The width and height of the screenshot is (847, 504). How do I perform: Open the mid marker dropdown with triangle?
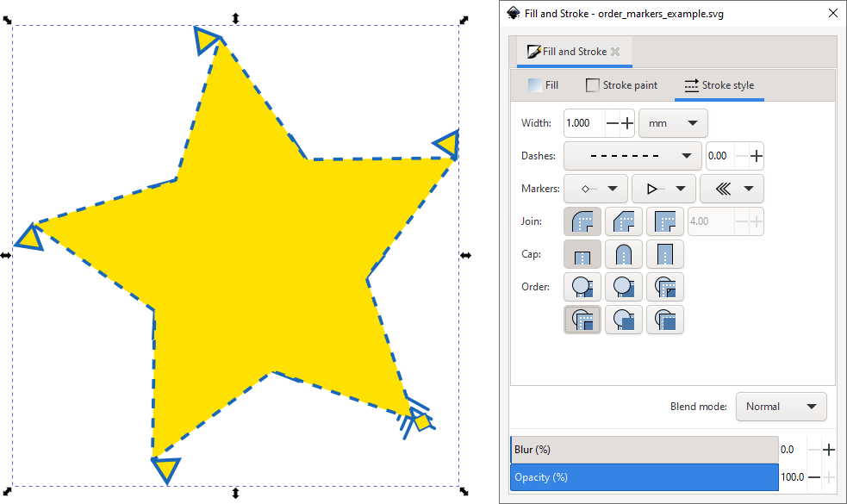click(x=663, y=189)
